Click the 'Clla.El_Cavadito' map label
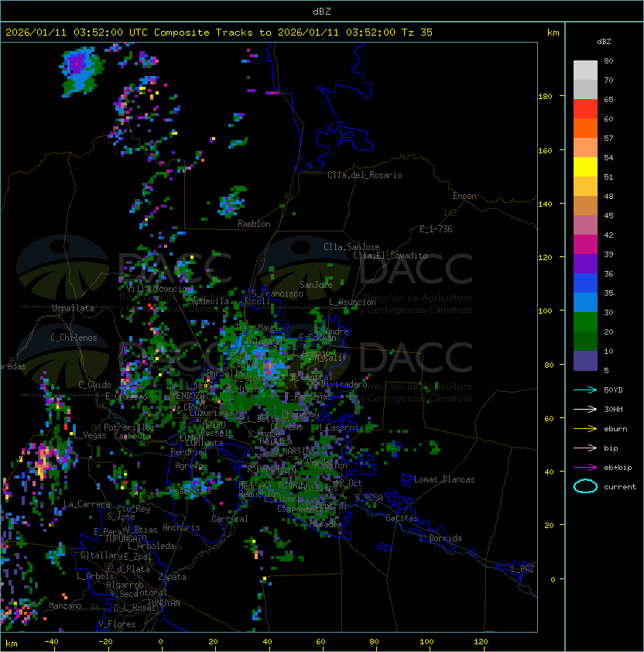This screenshot has height=652, width=644. pos(390,256)
